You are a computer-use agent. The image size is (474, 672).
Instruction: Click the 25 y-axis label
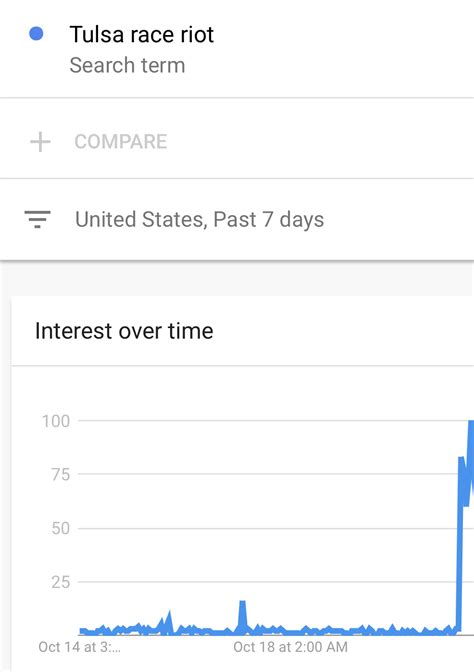pyautogui.click(x=60, y=582)
